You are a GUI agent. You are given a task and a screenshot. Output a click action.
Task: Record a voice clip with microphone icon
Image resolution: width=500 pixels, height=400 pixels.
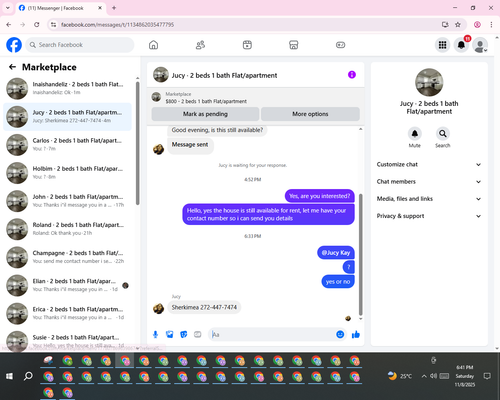155,334
